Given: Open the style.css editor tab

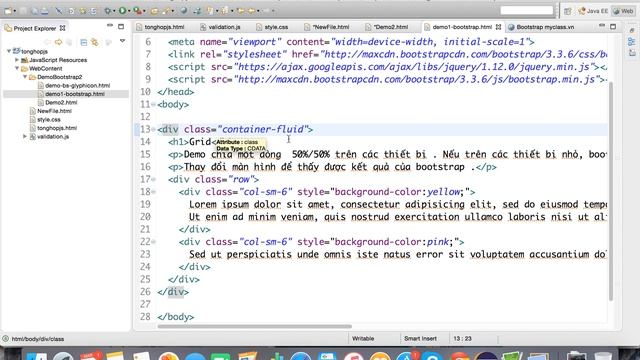Looking at the screenshot, I should pos(272,27).
